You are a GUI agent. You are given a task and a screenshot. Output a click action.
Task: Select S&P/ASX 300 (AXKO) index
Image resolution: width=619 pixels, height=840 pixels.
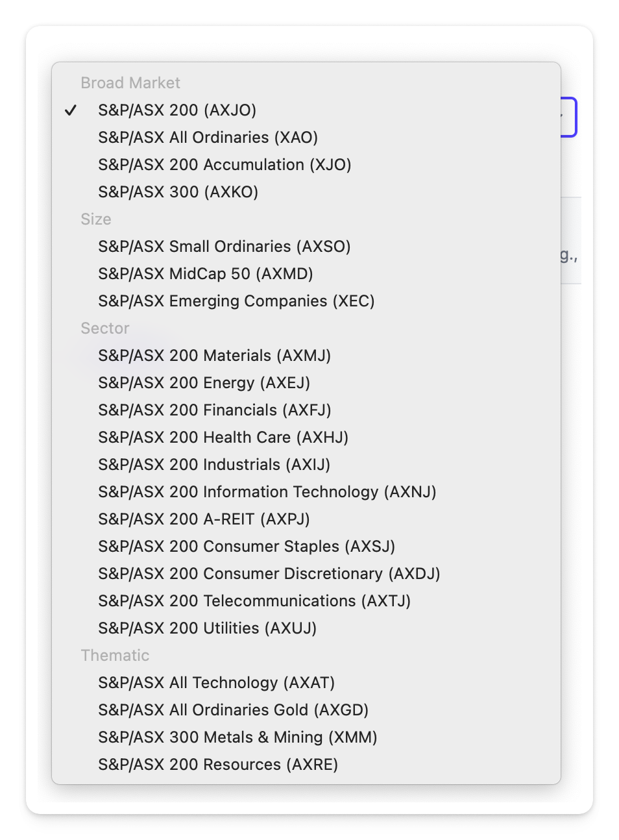[x=178, y=192]
